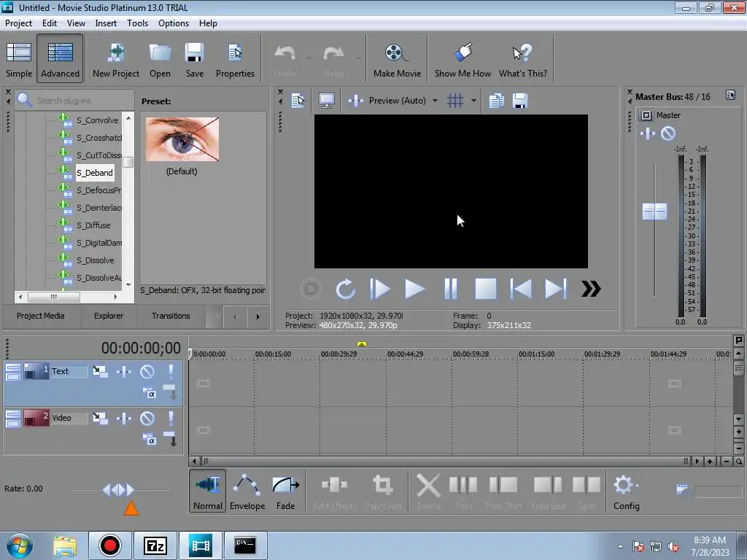
Task: Open the 7-Zip app from taskbar
Action: (155, 545)
